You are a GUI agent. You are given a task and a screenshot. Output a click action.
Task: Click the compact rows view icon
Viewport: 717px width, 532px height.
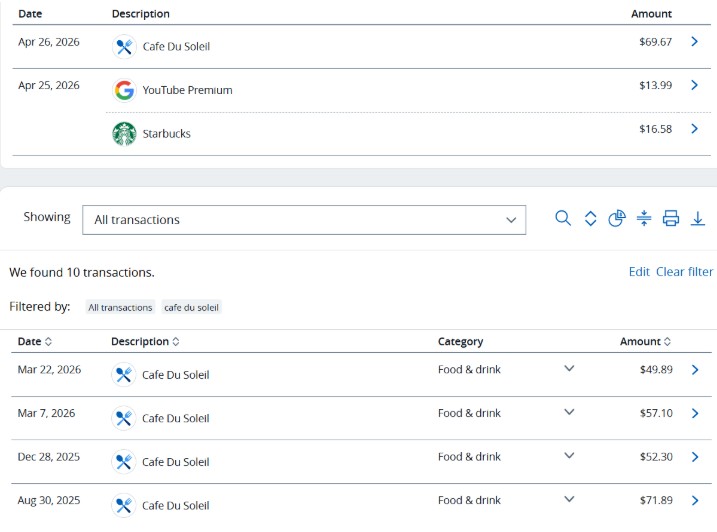coord(644,219)
